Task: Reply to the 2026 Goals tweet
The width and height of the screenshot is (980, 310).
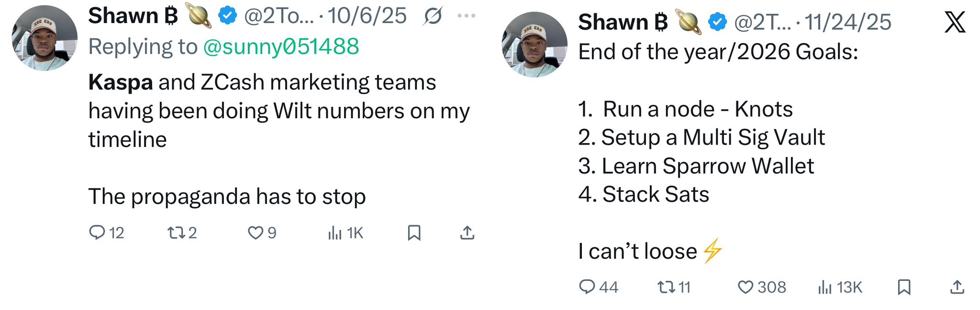Action: [x=587, y=287]
